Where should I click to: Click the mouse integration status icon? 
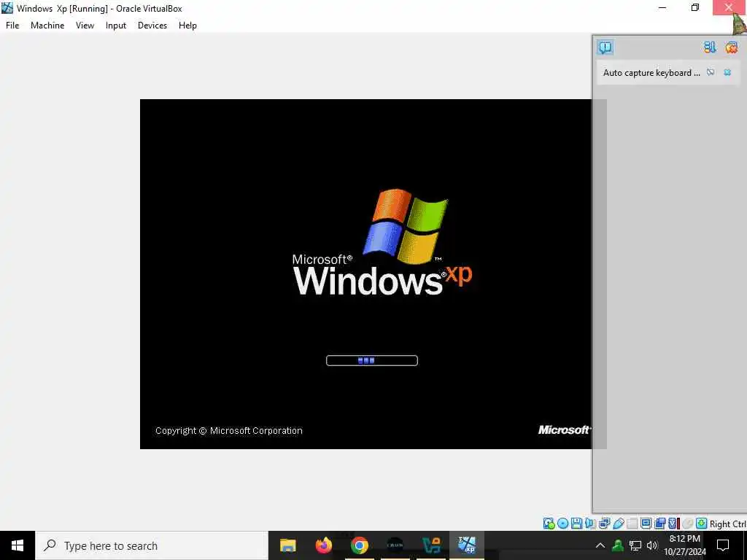coord(687,524)
